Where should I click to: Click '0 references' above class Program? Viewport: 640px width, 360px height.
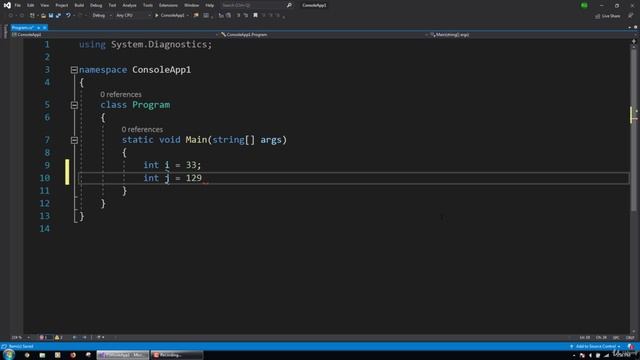click(x=121, y=94)
